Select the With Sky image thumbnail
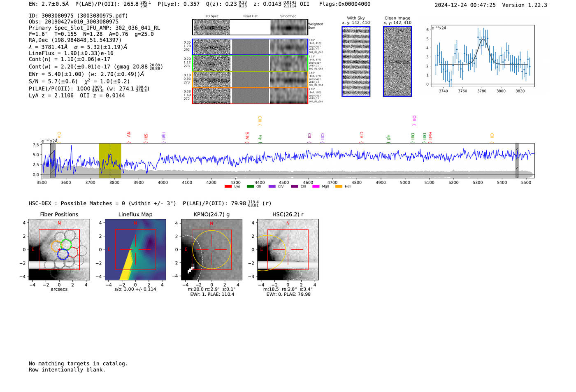The width and height of the screenshot is (576, 392). [x=356, y=61]
